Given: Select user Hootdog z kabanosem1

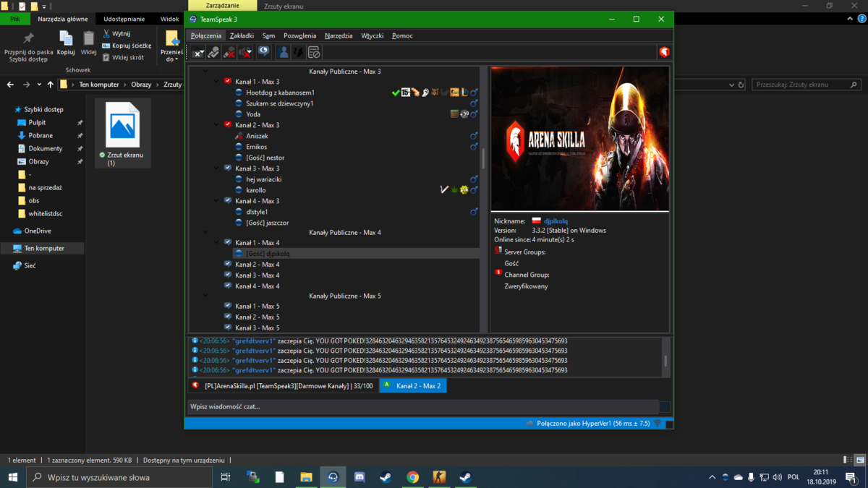Looking at the screenshot, I should 280,93.
